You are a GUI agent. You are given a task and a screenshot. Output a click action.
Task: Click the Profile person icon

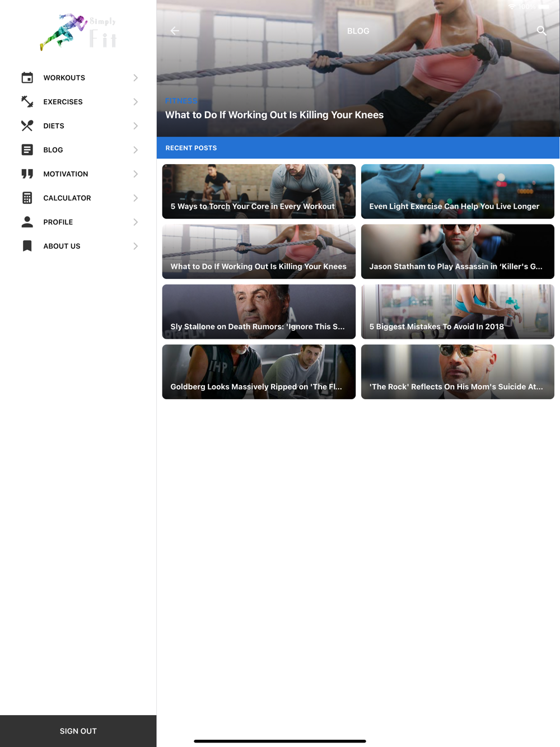point(27,222)
